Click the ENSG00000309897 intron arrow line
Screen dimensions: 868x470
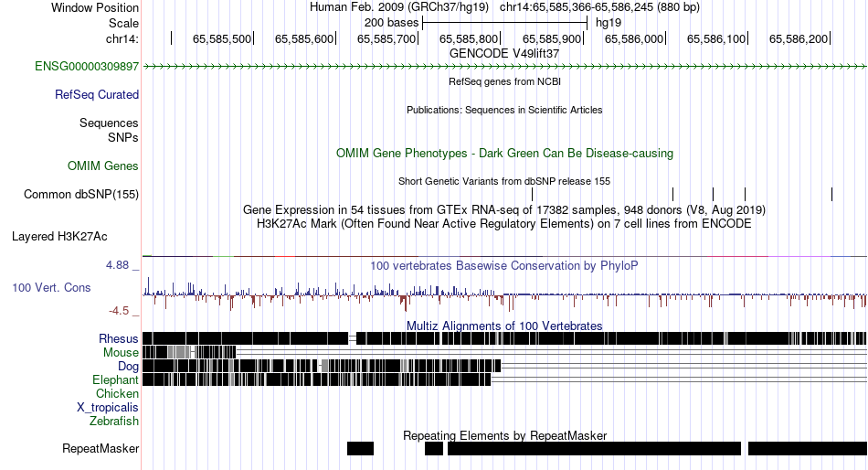coord(504,67)
